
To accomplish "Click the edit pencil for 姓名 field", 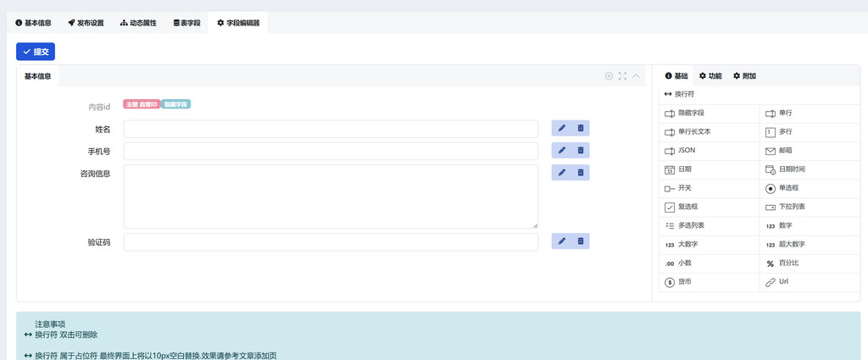I will pyautogui.click(x=561, y=128).
